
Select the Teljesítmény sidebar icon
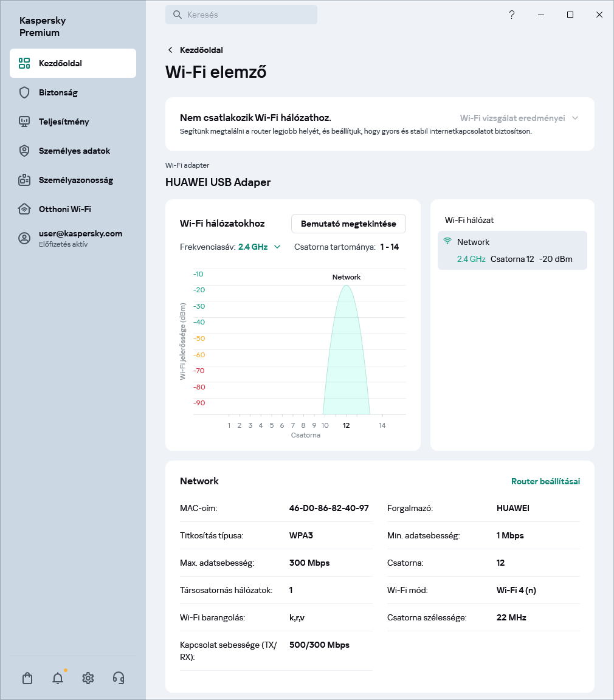pos(24,122)
